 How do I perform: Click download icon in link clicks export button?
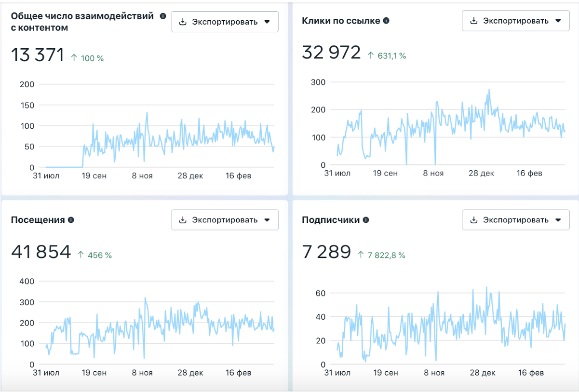pyautogui.click(x=474, y=21)
